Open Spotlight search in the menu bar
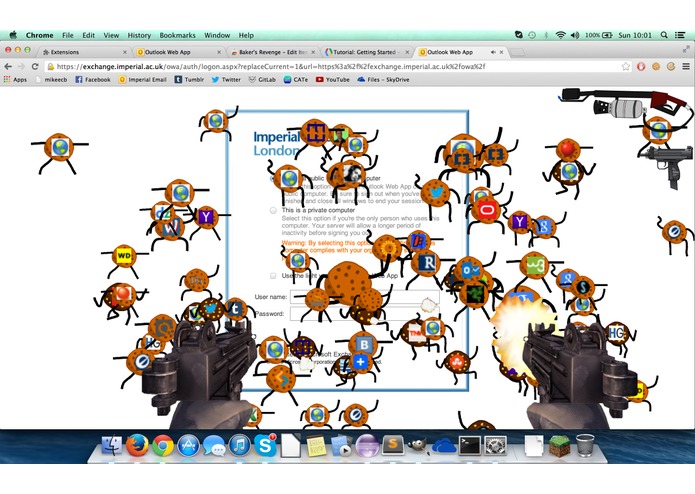This screenshot has width=695, height=494. (664, 35)
